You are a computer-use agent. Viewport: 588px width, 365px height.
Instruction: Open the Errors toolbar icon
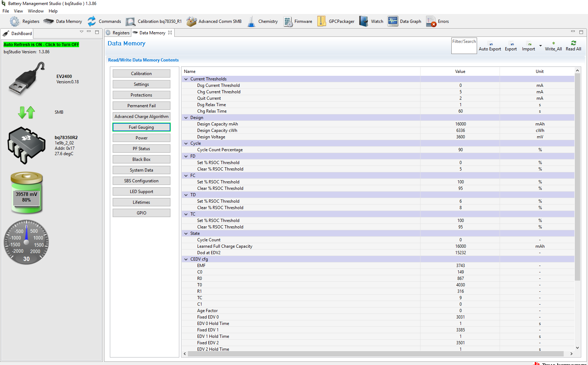tap(431, 21)
